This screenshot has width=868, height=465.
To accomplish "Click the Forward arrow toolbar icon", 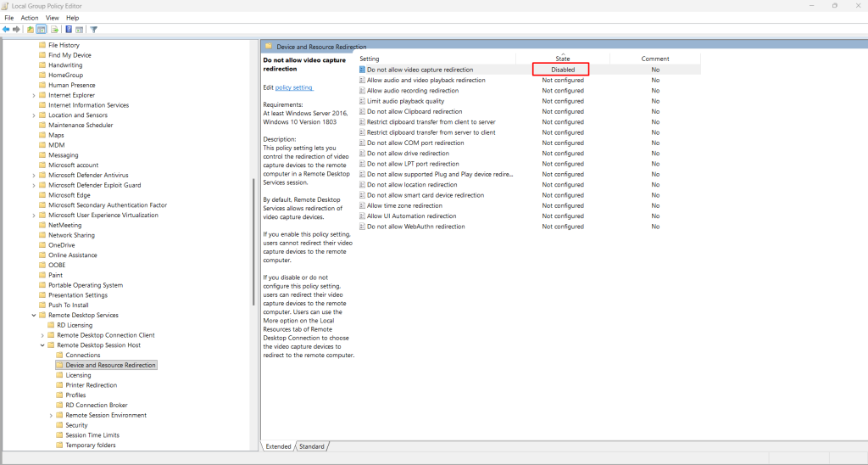I will (x=16, y=30).
